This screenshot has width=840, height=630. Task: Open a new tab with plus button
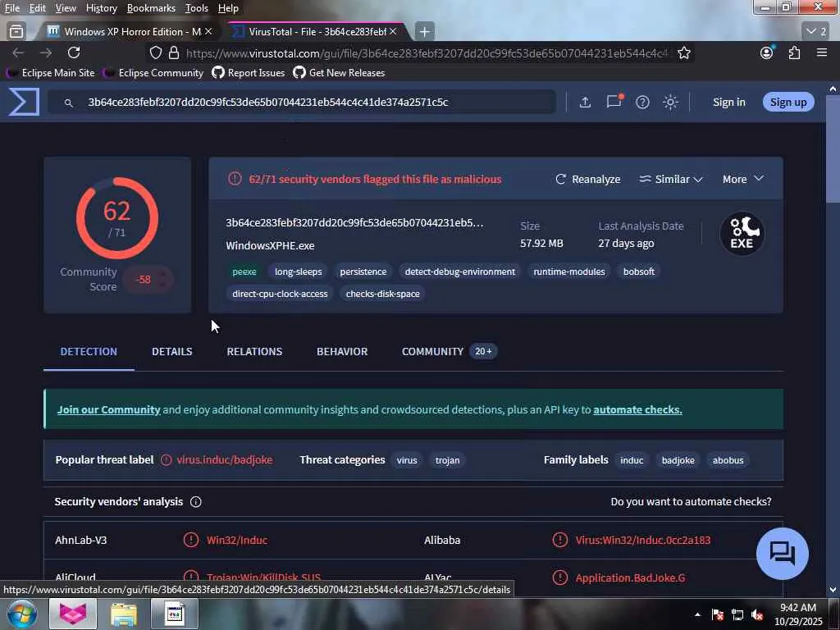pos(424,32)
